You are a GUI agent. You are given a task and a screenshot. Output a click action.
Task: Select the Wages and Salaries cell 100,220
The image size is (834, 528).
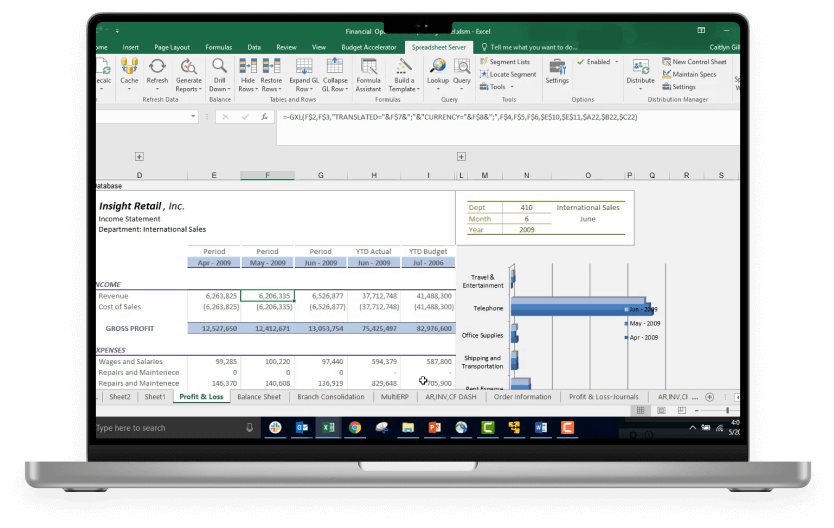(268, 362)
